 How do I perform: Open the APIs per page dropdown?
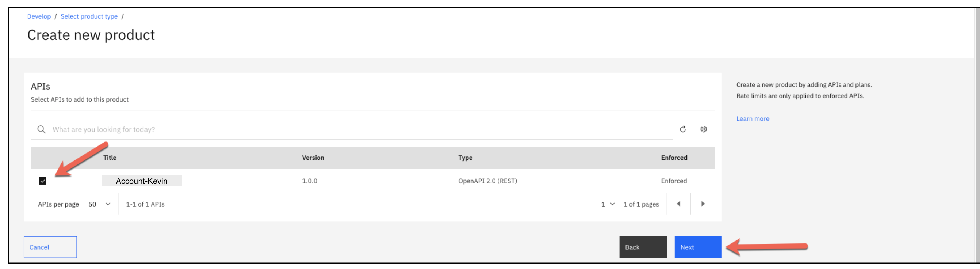click(100, 204)
